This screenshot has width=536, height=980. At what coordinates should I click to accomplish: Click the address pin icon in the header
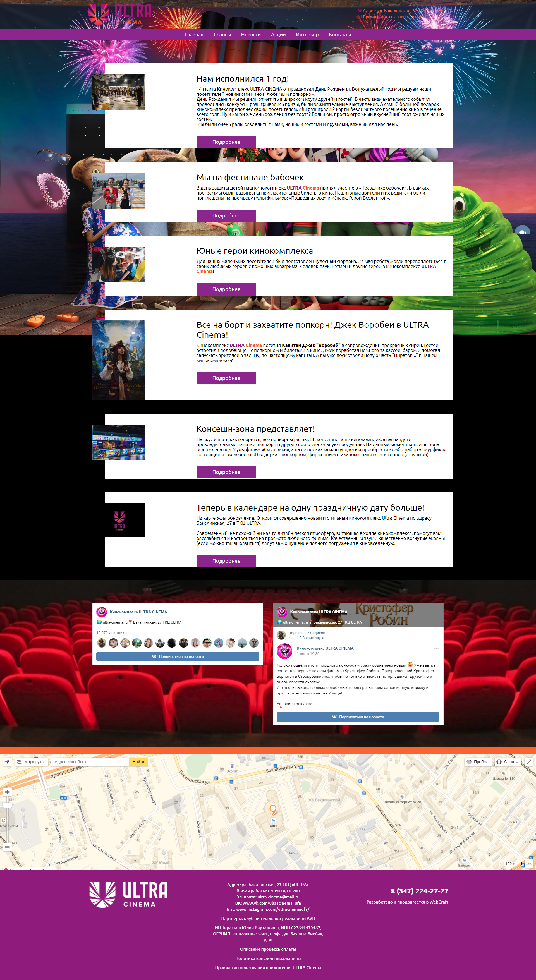click(x=360, y=11)
